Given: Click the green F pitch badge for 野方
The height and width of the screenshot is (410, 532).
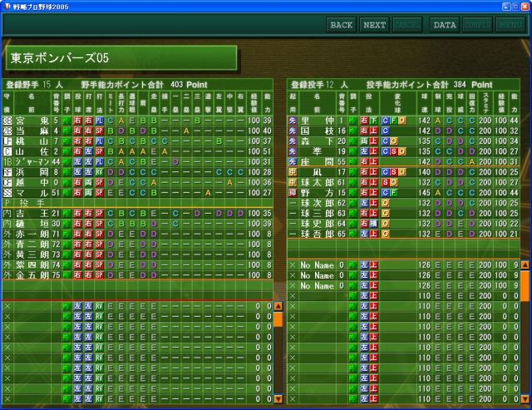Looking at the screenshot, I should tap(393, 193).
